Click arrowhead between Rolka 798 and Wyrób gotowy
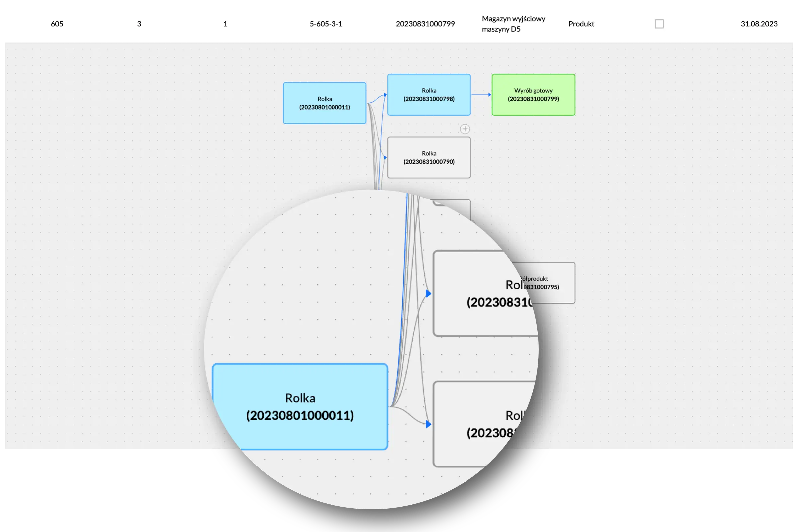This screenshot has width=798, height=532. coord(489,95)
